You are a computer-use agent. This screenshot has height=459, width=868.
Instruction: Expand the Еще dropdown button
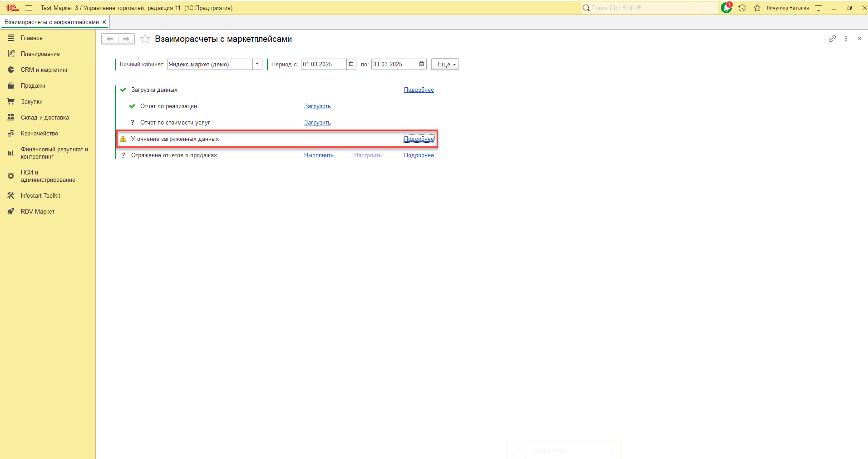pyautogui.click(x=445, y=64)
